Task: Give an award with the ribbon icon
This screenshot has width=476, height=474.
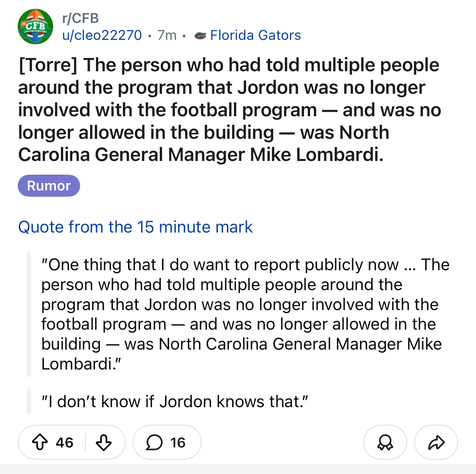Action: 385,442
